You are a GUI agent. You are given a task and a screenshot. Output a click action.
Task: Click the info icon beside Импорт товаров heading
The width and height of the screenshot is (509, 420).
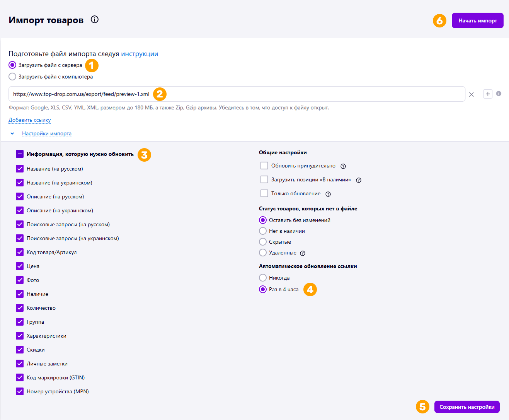(95, 19)
